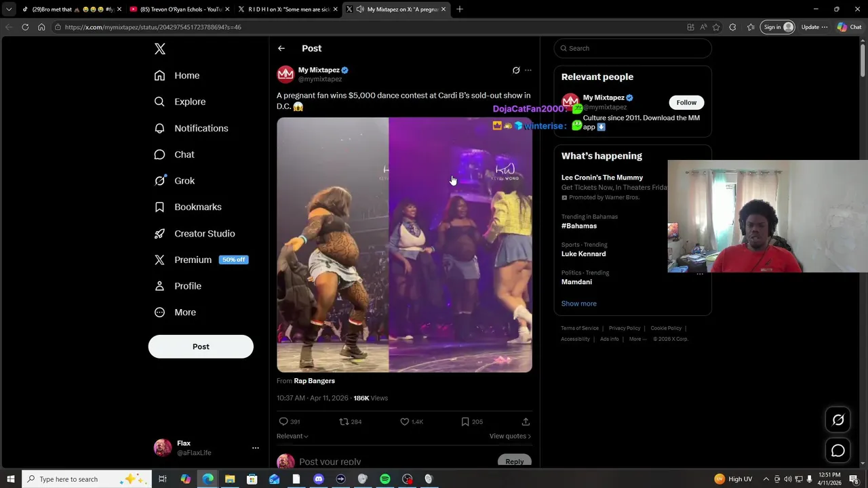868x488 pixels.
Task: Click the large Post button
Action: pyautogui.click(x=201, y=346)
